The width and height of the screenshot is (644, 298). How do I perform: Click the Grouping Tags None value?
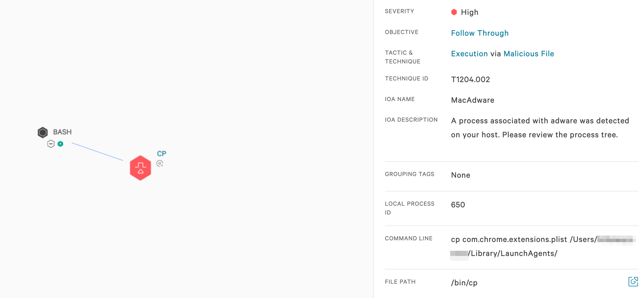(x=461, y=175)
